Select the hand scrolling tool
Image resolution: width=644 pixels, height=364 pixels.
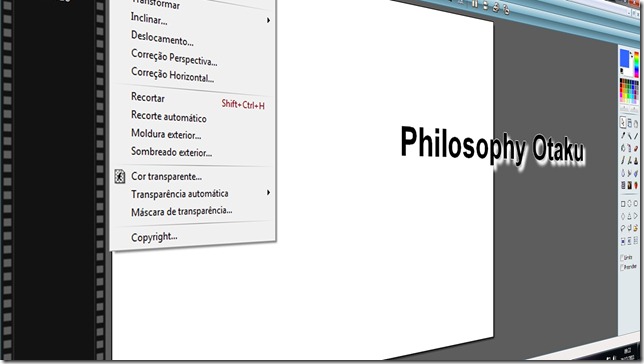(636, 123)
